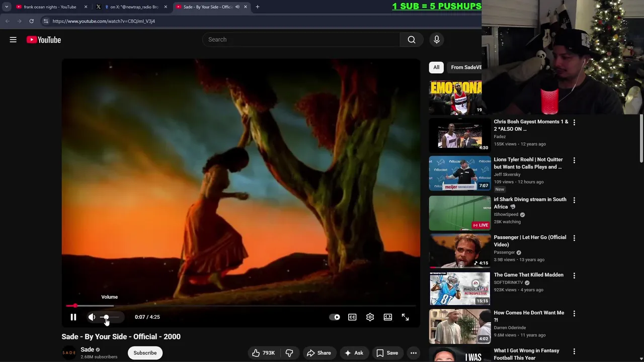Open IShowSpeed channel name
Image resolution: width=644 pixels, height=362 pixels.
pos(506,214)
